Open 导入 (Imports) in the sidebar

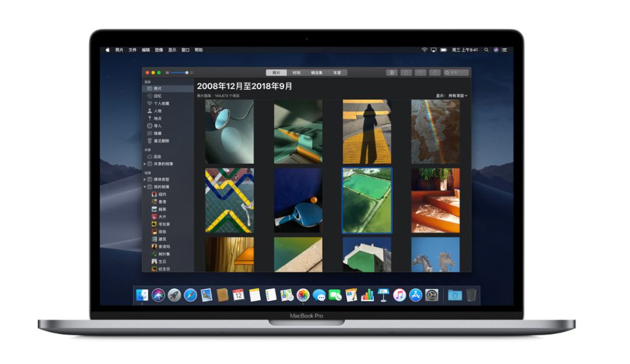click(x=154, y=126)
